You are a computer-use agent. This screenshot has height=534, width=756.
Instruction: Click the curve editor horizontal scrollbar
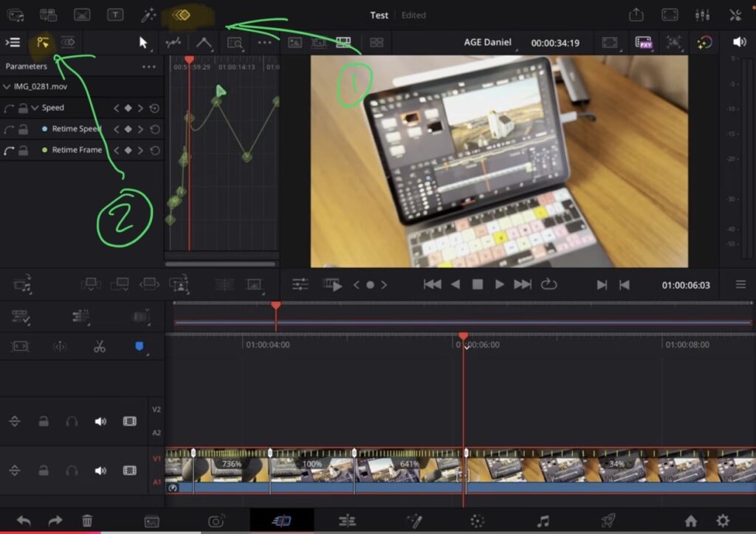[220, 264]
